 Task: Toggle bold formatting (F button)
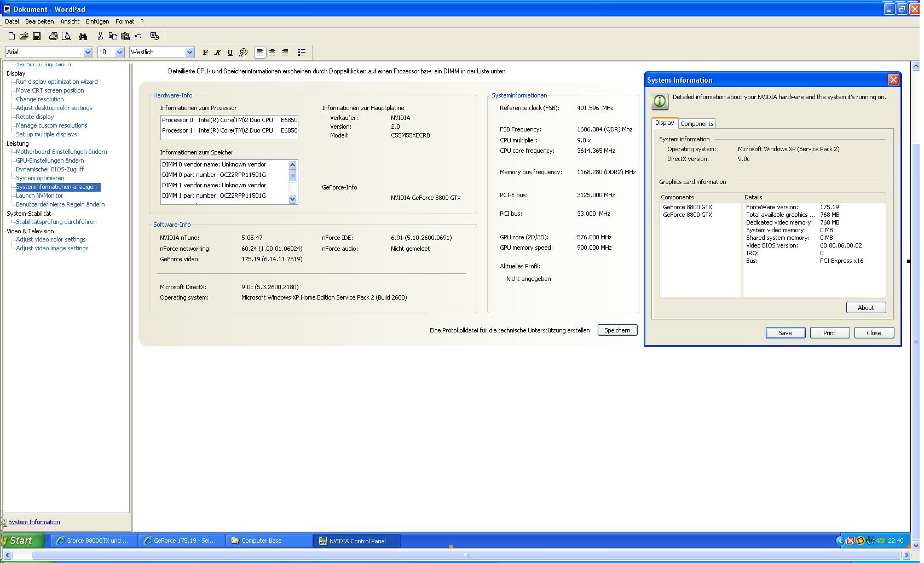click(x=205, y=53)
